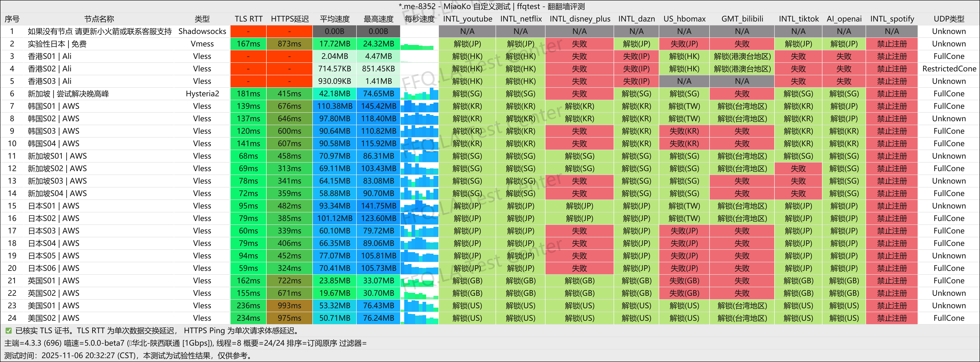Click the 141.75MB max speed cell
Image resolution: width=980 pixels, height=362 pixels.
tap(379, 206)
